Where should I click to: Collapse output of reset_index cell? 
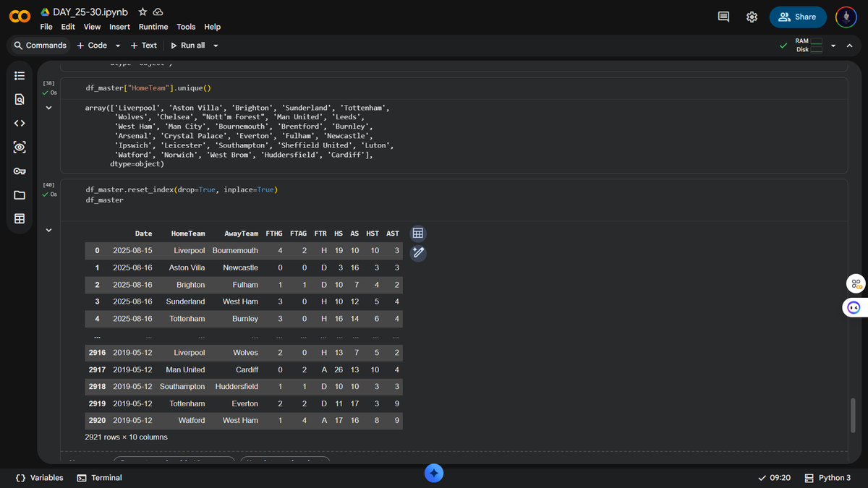(48, 231)
